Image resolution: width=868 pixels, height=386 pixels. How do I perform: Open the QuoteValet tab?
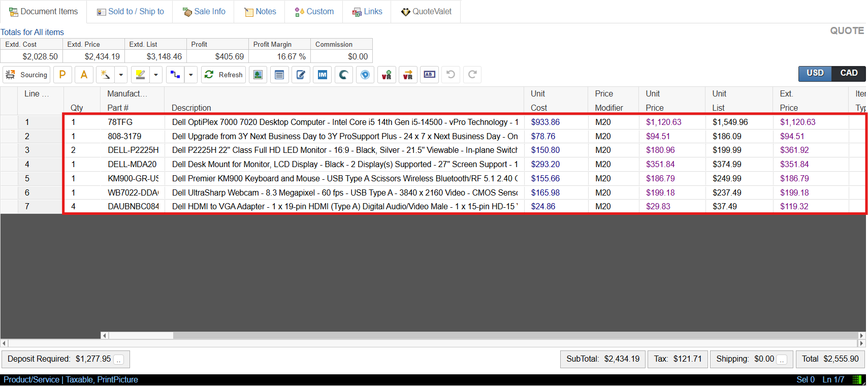426,12
